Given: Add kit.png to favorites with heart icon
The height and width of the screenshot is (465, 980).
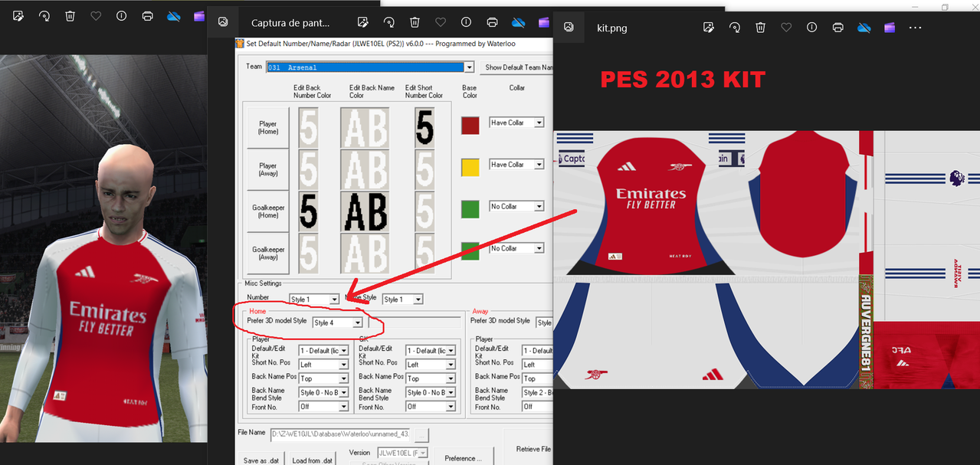Looking at the screenshot, I should click(x=786, y=27).
